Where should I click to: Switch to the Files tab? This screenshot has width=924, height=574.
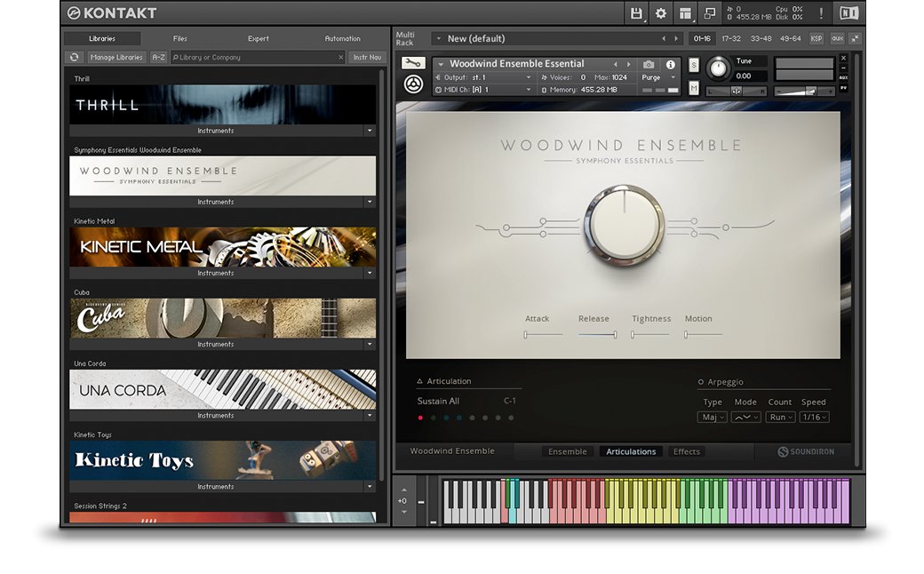(x=180, y=38)
